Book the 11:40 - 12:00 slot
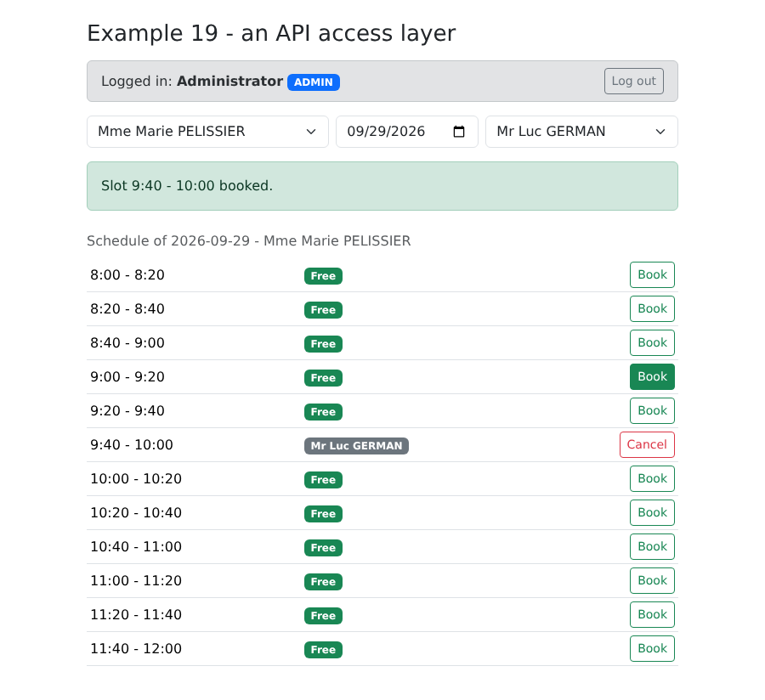The image size is (765, 700). click(652, 648)
